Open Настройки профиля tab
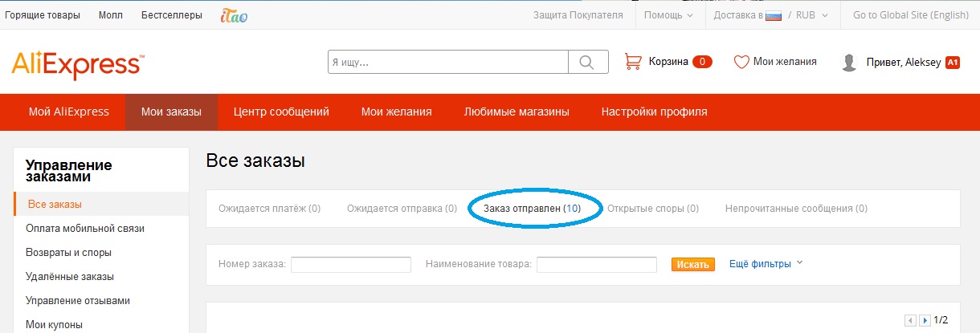Screen dimensions: 980x333 click(654, 112)
